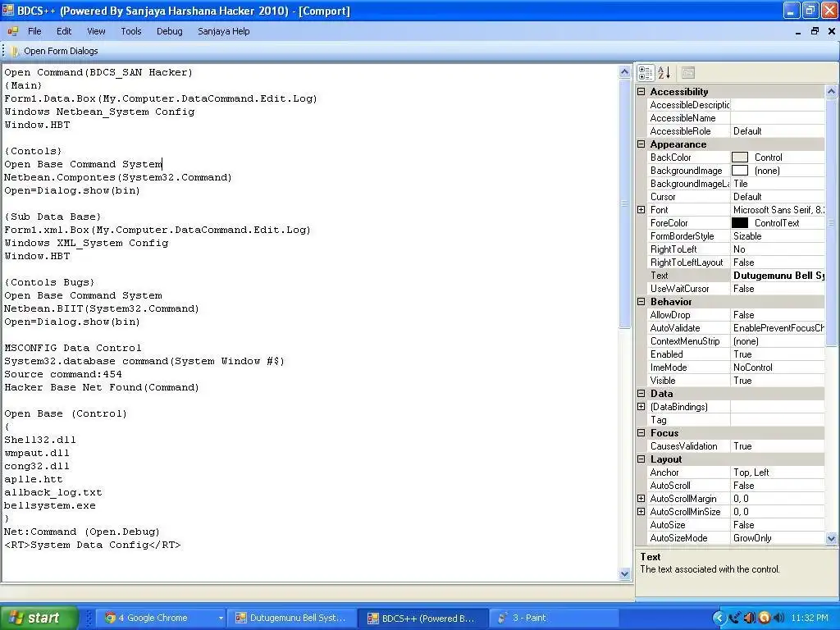This screenshot has height=630, width=840.
Task: Click the '<RT>System Data Config</RT>' line
Action: tap(92, 545)
